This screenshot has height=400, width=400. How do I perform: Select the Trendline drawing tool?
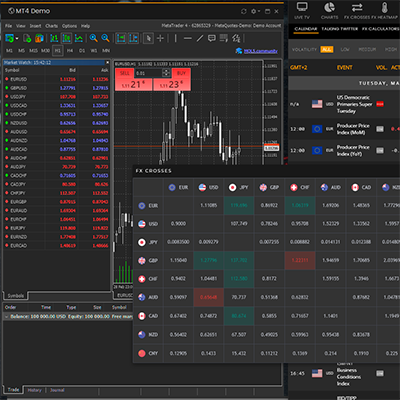[200, 38]
